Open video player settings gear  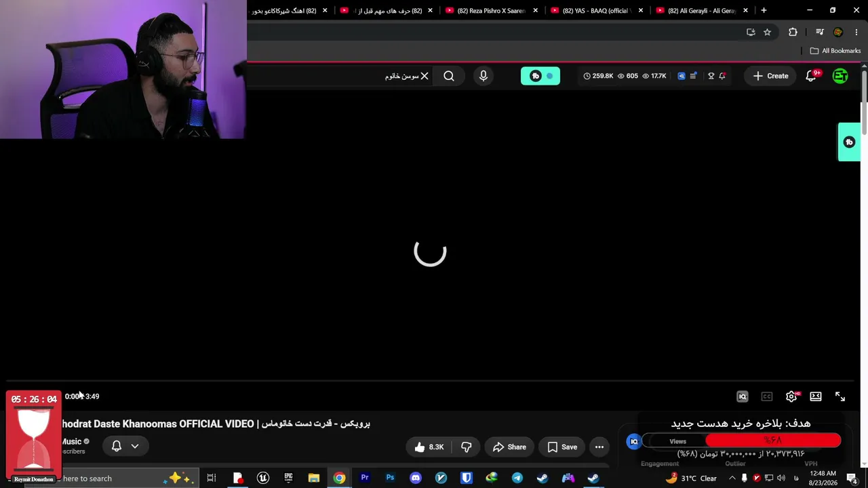pyautogui.click(x=791, y=396)
